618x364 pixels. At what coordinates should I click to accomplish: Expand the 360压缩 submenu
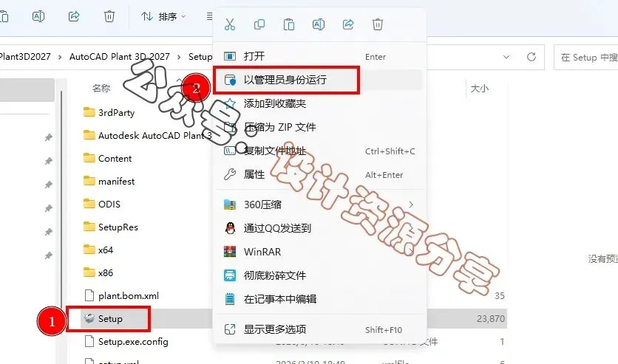pos(319,205)
